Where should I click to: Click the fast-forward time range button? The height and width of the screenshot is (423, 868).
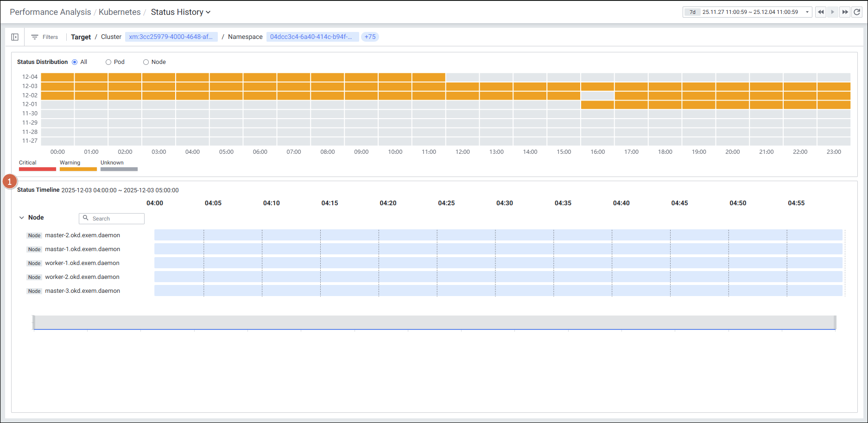(845, 12)
